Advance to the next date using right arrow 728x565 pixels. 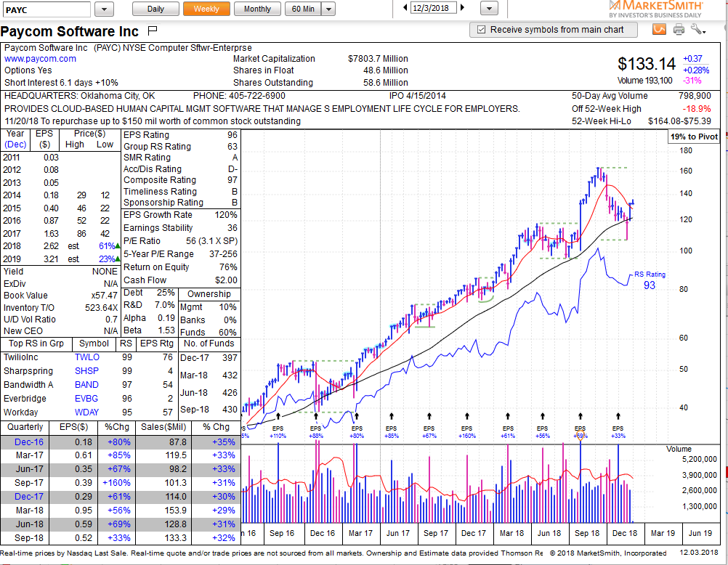[462, 7]
